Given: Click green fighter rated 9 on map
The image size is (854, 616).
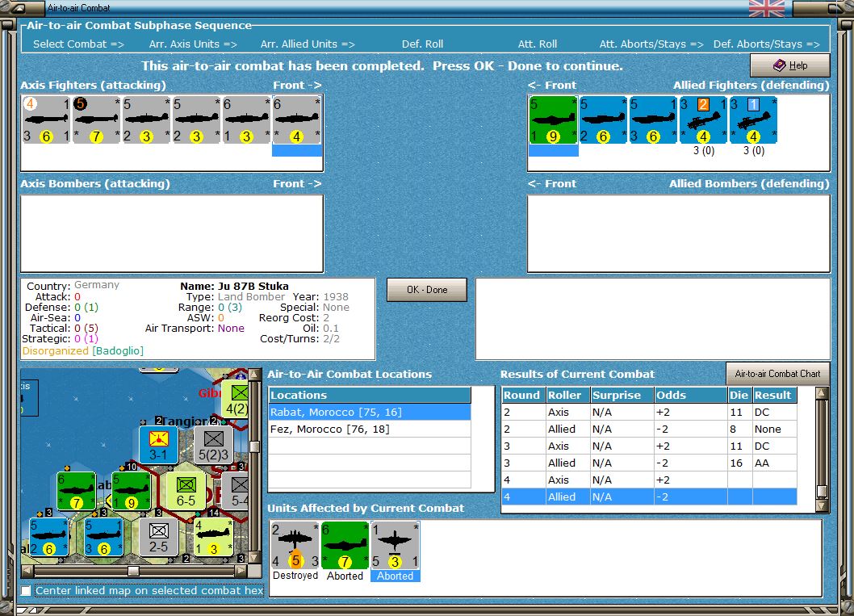Looking at the screenshot, I should [x=131, y=491].
